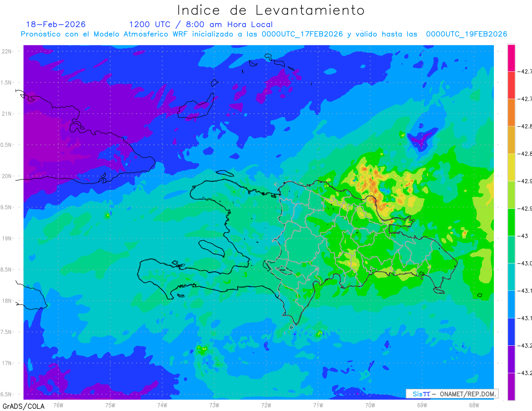This screenshot has height=411, width=532.
Task: Click the "76W" longitude label
Action: (x=59, y=405)
